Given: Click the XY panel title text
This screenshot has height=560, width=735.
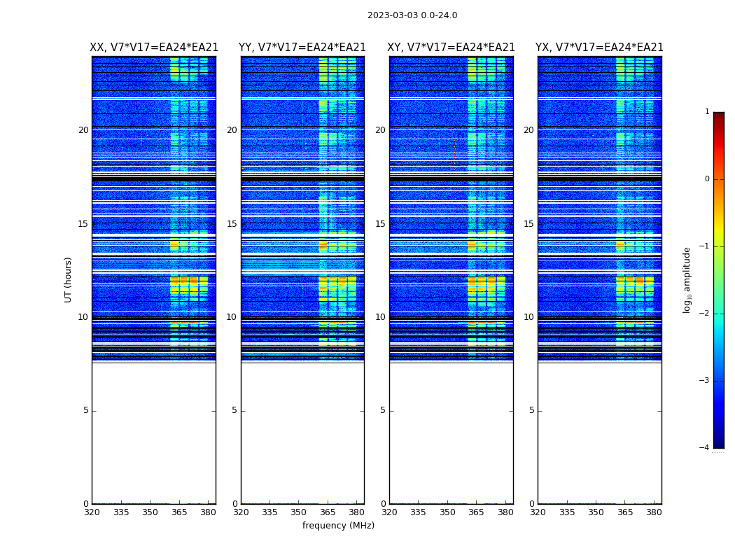Looking at the screenshot, I should coord(451,48).
